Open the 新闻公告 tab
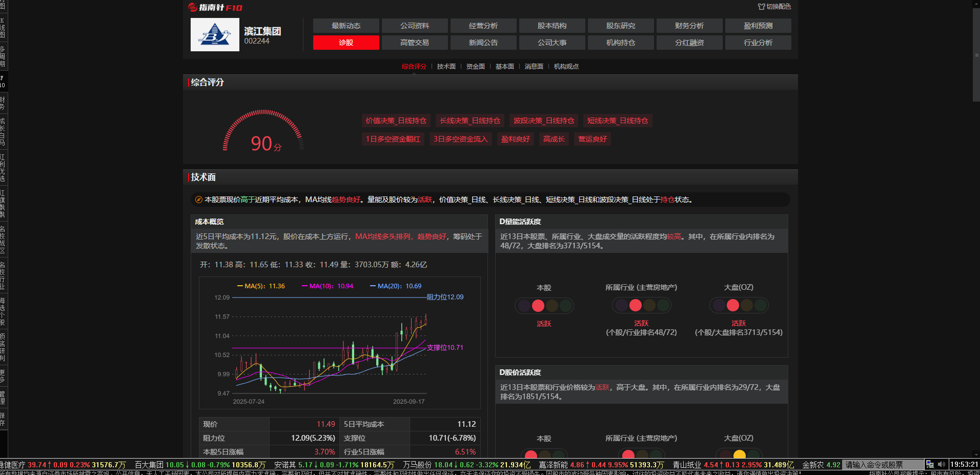This screenshot has height=475, width=980. coord(483,43)
